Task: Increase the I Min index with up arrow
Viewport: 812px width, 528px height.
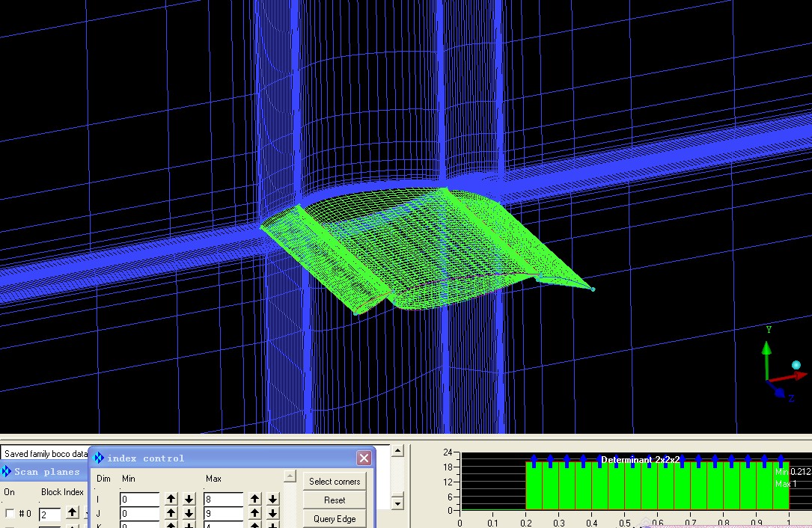Action: coord(171,499)
